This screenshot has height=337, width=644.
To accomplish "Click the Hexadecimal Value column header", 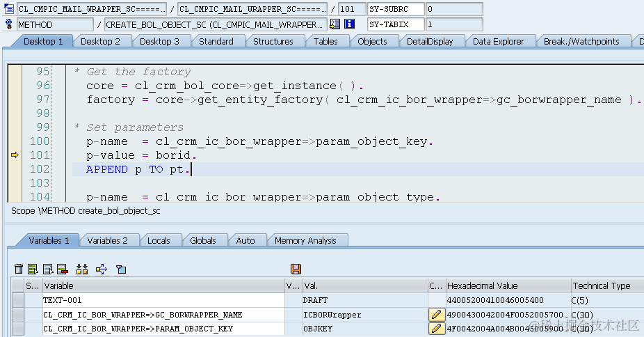I will 508,285.
